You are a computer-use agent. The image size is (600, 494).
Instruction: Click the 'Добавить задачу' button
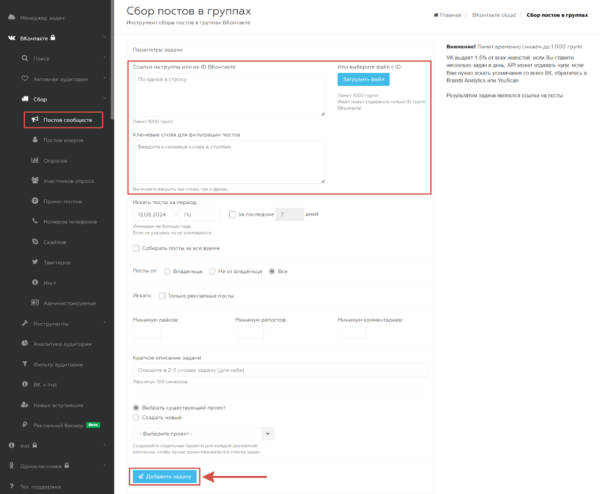pyautogui.click(x=165, y=476)
